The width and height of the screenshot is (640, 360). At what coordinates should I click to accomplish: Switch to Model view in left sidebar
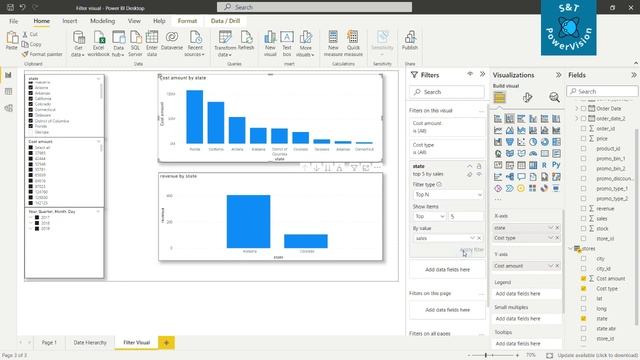8,108
